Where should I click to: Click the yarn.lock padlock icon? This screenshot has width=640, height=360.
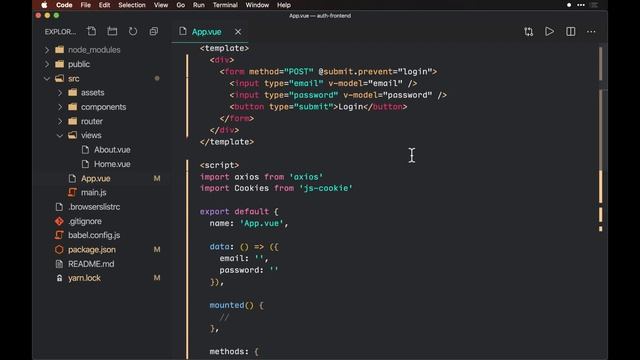(59, 278)
